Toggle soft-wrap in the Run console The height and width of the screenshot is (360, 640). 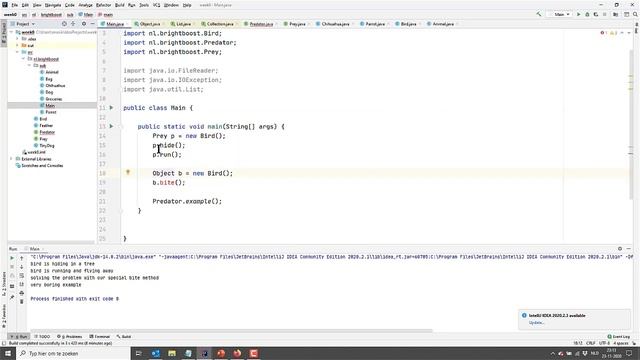[22, 276]
